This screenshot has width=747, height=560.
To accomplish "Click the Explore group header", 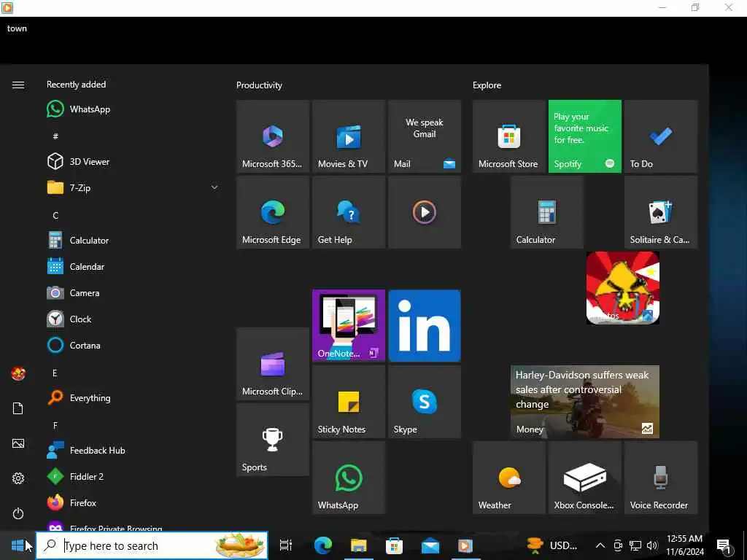I will coord(487,85).
